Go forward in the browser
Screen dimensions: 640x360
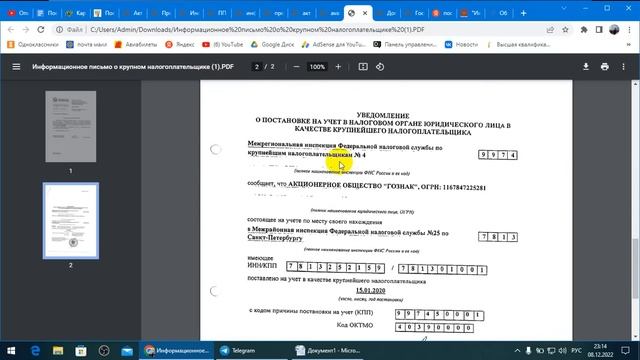(26, 29)
